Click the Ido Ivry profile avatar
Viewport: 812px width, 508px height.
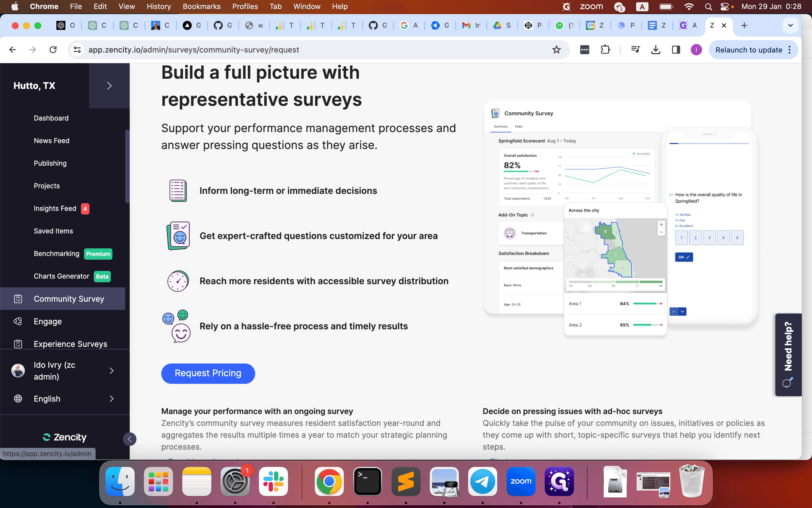[x=18, y=371]
